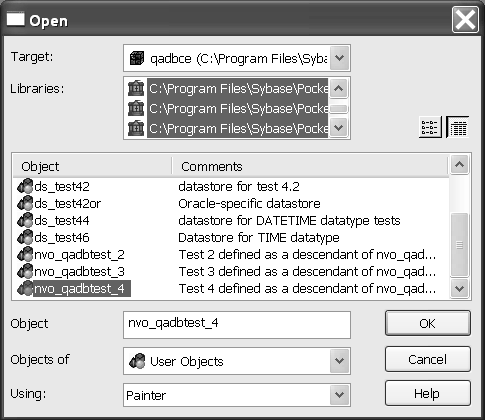
Task: Click the Object name input field
Action: [x=237, y=325]
